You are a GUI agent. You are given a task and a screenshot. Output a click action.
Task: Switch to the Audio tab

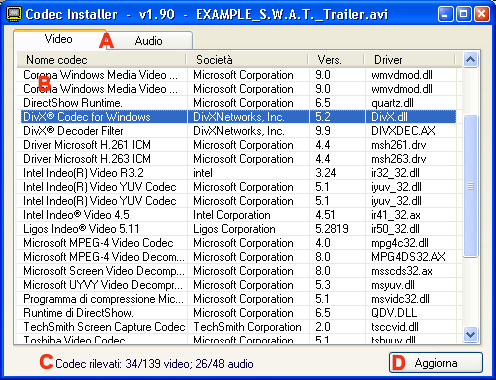[149, 41]
